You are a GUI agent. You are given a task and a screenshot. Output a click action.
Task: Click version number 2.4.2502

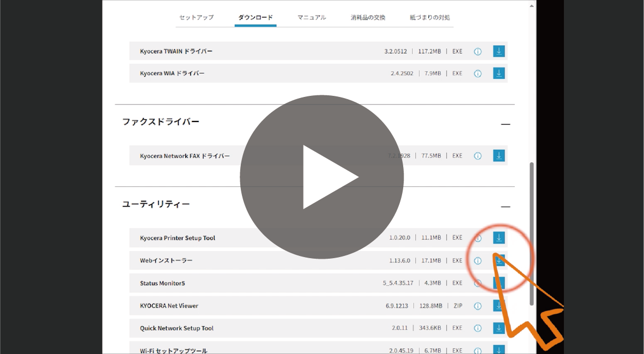pos(402,74)
